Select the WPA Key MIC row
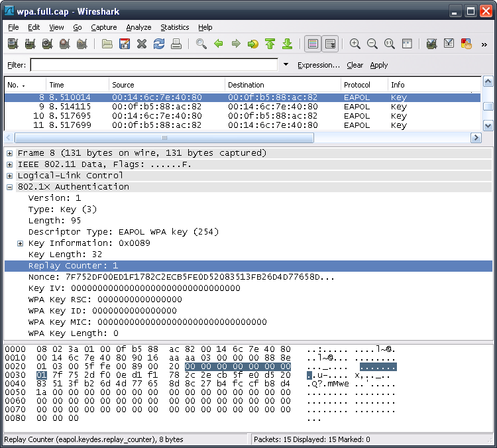Image resolution: width=497 pixels, height=448 pixels. (248, 322)
